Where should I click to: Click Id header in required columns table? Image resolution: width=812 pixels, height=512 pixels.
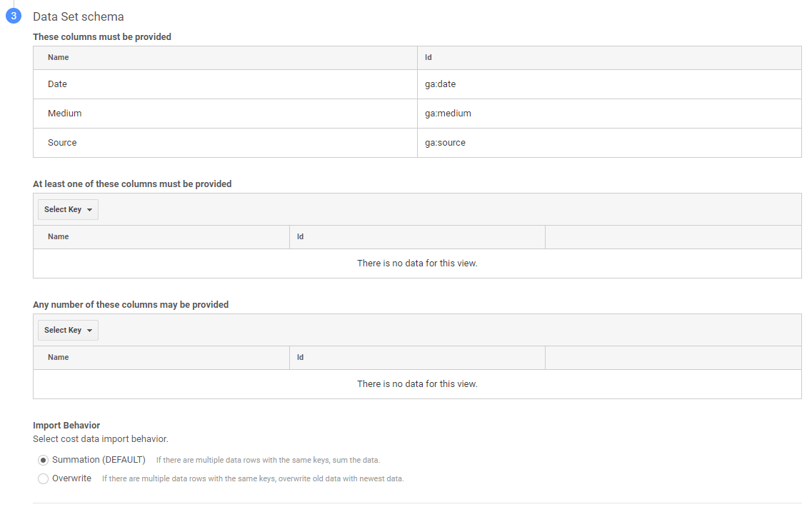pos(428,57)
